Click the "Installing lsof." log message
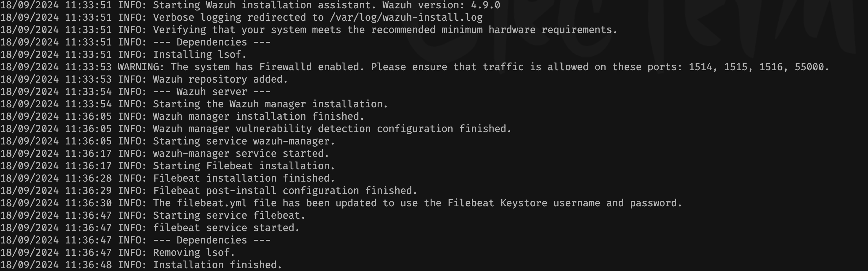This screenshot has height=271, width=868. pos(200,54)
